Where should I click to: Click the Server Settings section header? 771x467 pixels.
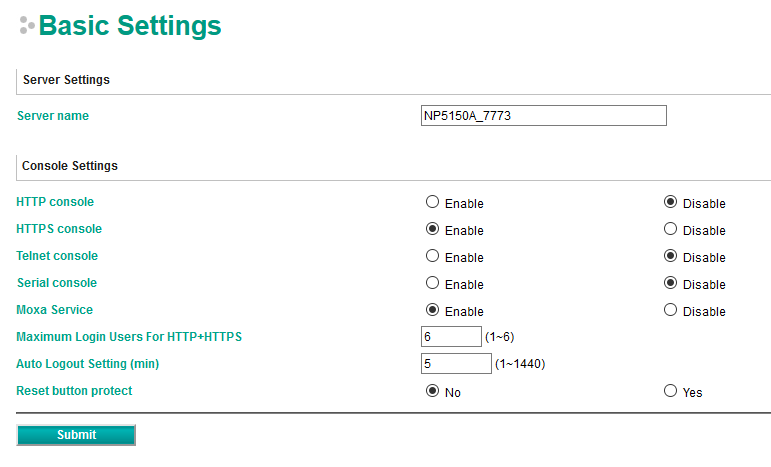click(66, 80)
